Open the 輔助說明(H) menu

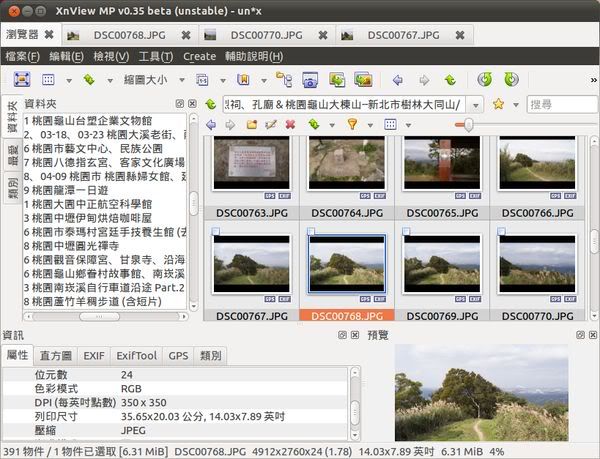tap(254, 57)
